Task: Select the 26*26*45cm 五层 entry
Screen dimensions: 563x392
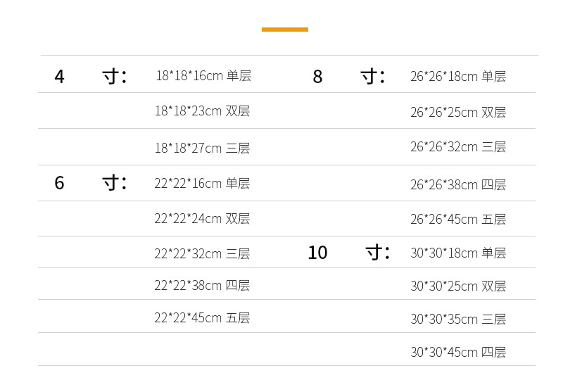Action: point(458,220)
